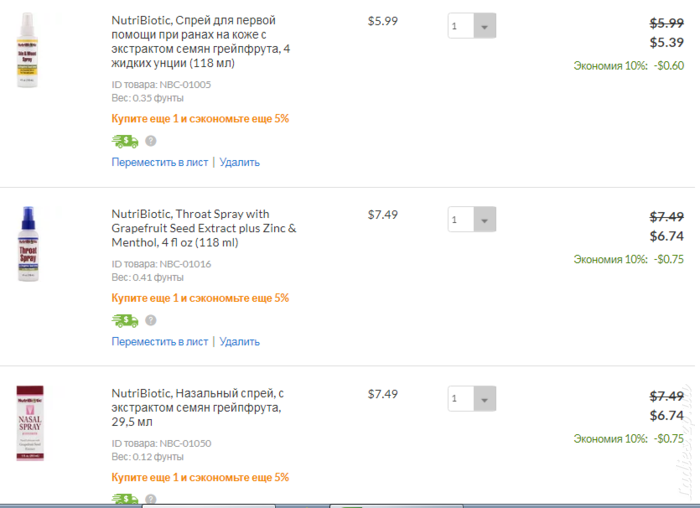Remove the wound spray via Удалить link
The image size is (700, 508).
tap(239, 162)
